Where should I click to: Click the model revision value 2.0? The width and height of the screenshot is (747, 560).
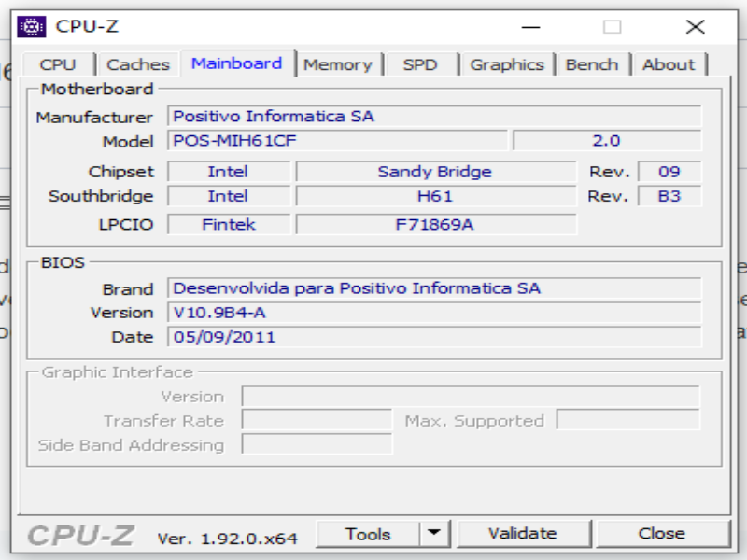point(607,141)
